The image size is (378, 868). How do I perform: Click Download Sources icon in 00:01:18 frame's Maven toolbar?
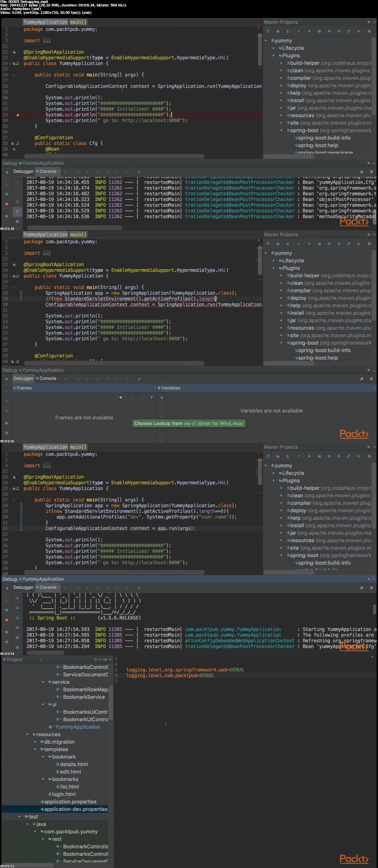pyautogui.click(x=288, y=31)
